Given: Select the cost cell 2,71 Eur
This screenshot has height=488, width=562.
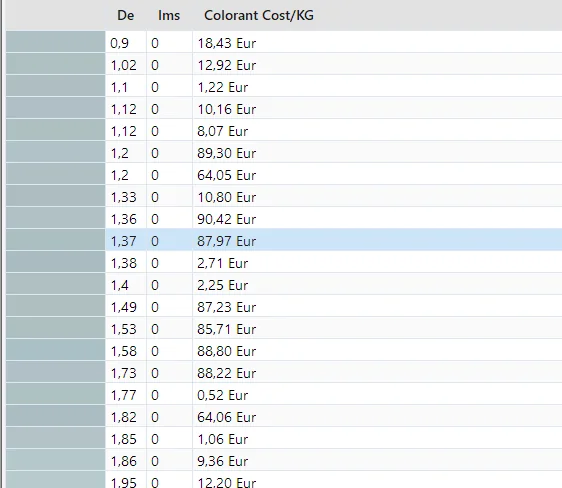Looking at the screenshot, I should pos(223,263).
